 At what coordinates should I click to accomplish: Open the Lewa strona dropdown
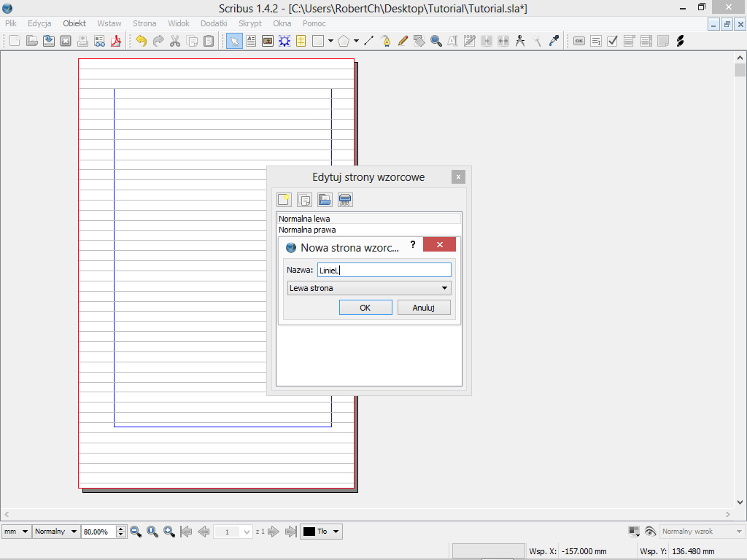pyautogui.click(x=369, y=288)
